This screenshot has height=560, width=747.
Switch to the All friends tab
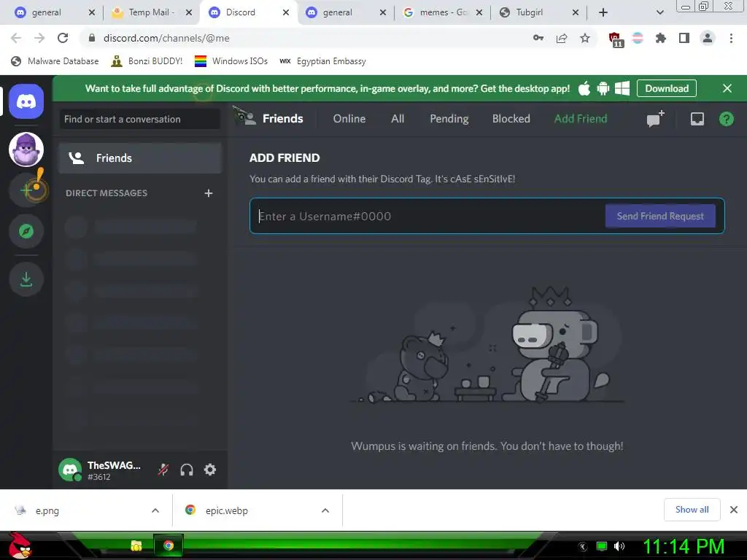coord(398,119)
